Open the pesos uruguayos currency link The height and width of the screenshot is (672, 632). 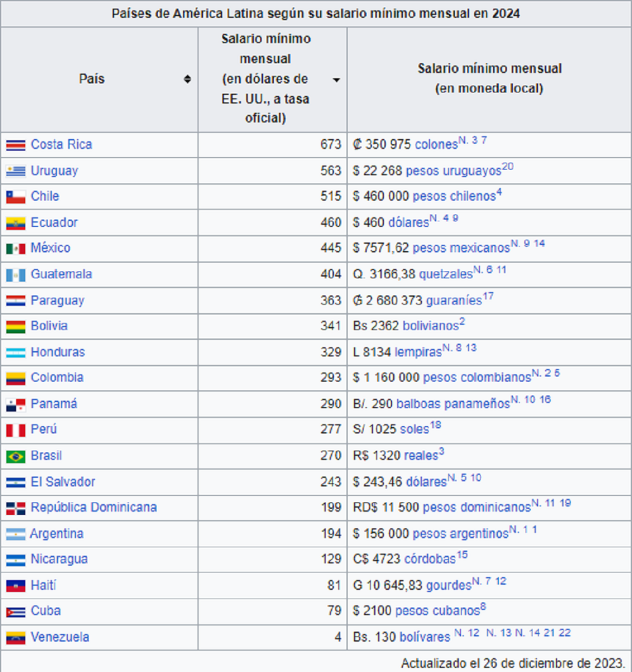(453, 171)
